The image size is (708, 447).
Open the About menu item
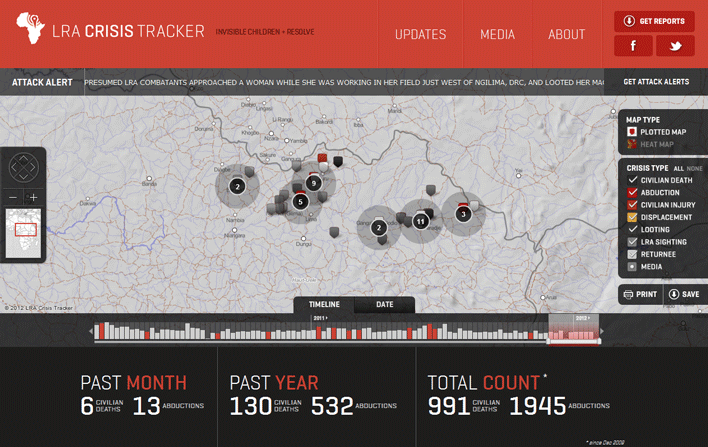(x=566, y=34)
